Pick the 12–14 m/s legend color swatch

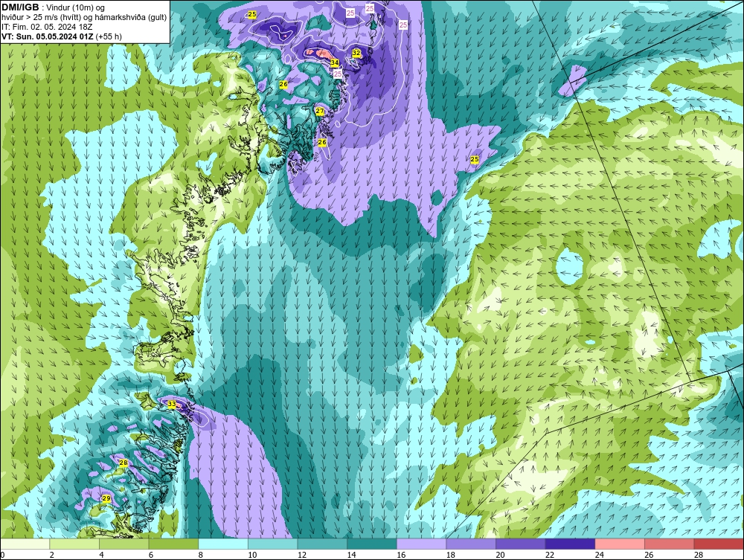[x=322, y=544]
